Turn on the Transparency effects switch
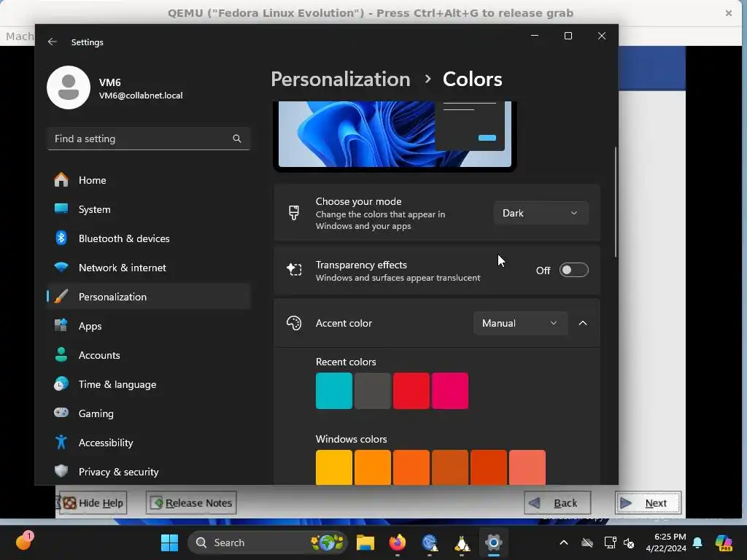The height and width of the screenshot is (560, 747). click(x=573, y=270)
